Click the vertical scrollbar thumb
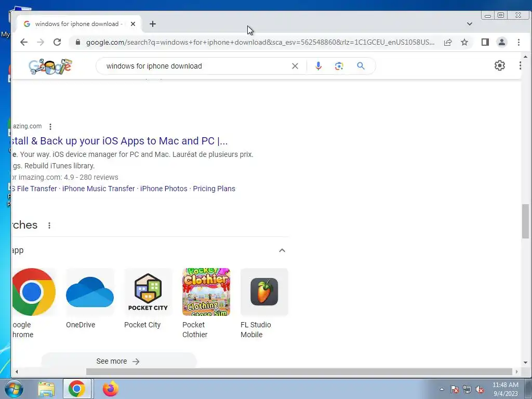Screen dimensions: 532x399 click(x=525, y=221)
